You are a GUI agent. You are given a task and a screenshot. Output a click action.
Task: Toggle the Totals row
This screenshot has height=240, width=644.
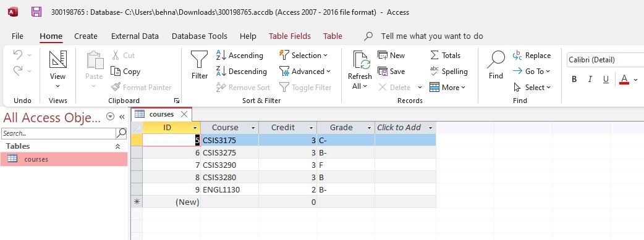(x=445, y=56)
